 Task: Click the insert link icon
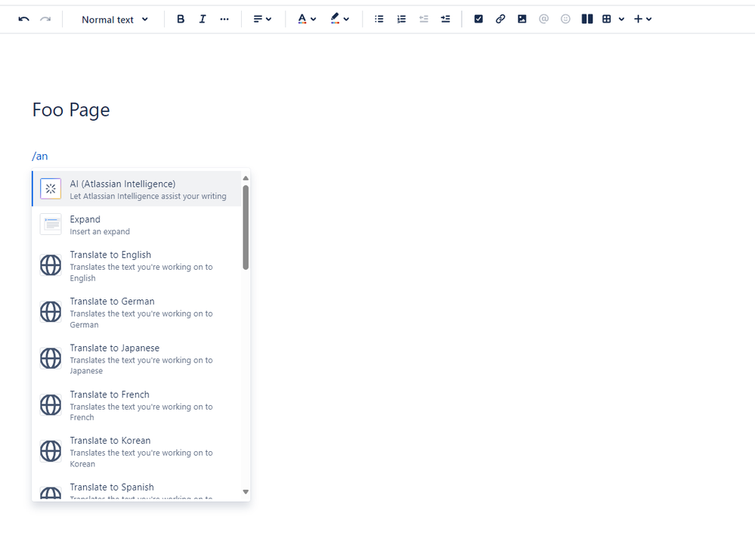coord(500,19)
